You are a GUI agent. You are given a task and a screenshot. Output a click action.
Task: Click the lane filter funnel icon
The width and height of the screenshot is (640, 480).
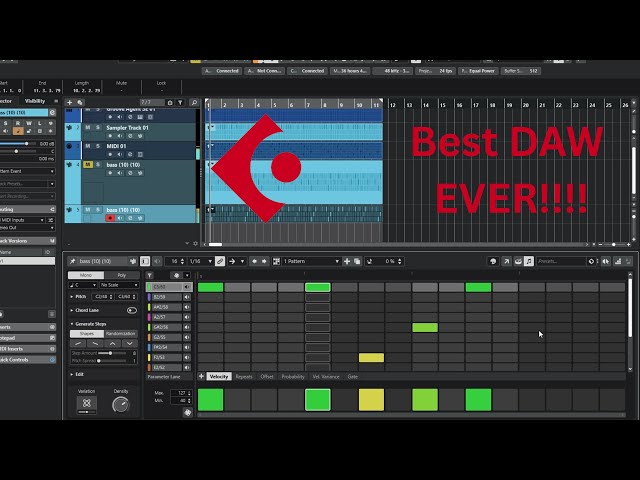(x=150, y=275)
